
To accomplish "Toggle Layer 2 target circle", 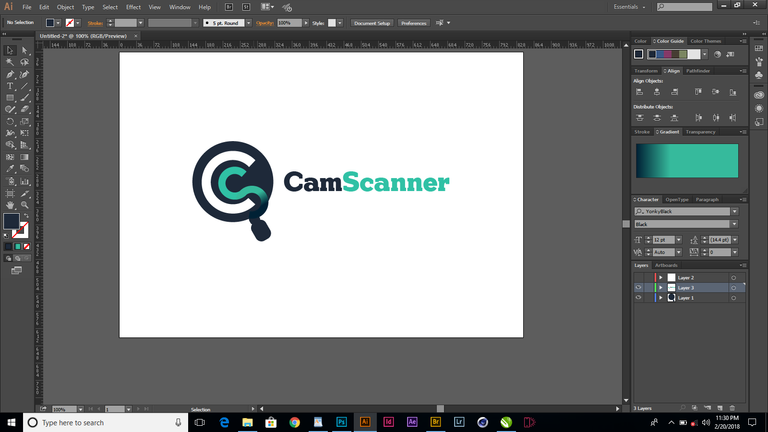I will point(733,278).
